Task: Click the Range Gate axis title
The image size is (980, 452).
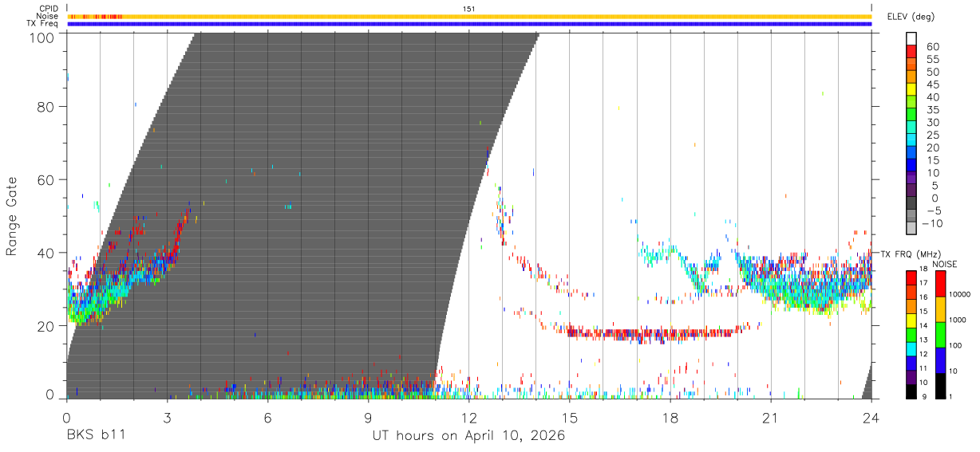Action: 12,216
